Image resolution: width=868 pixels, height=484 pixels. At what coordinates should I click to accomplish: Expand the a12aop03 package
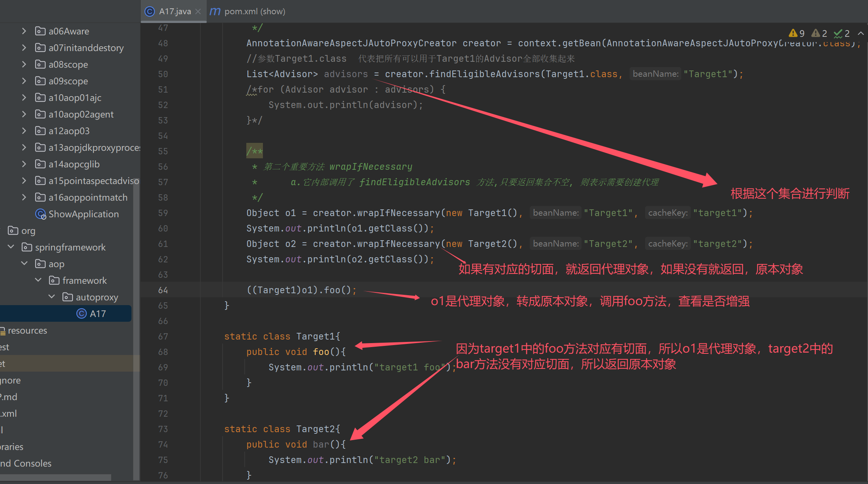tap(24, 131)
